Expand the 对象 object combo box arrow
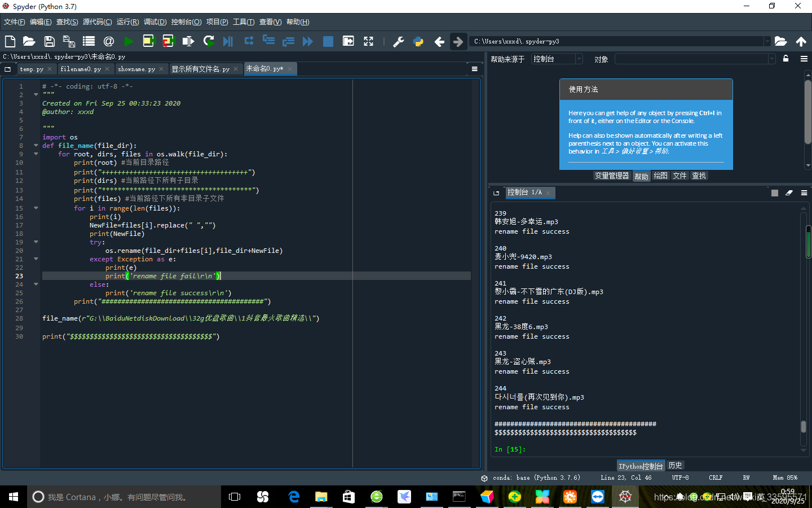 point(771,59)
